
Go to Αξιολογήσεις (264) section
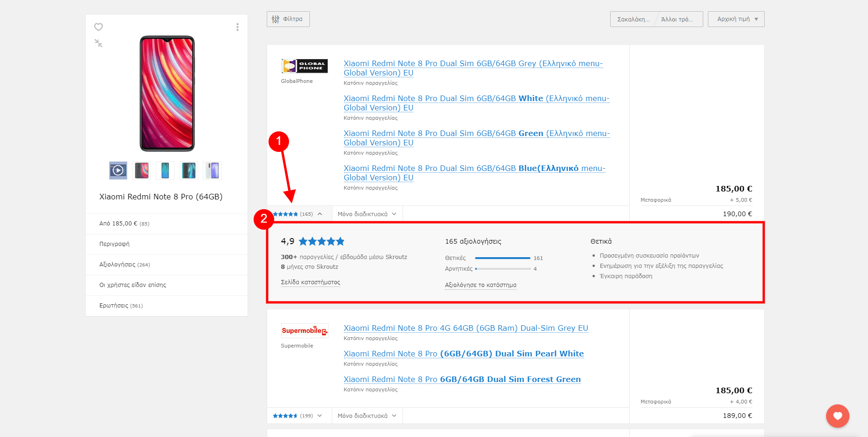tap(124, 265)
